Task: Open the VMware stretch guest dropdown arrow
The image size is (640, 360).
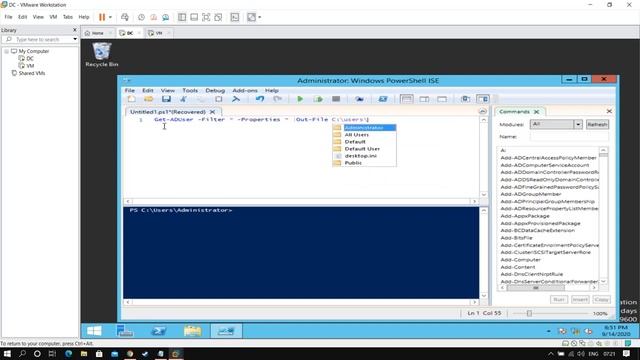Action: click(260, 17)
